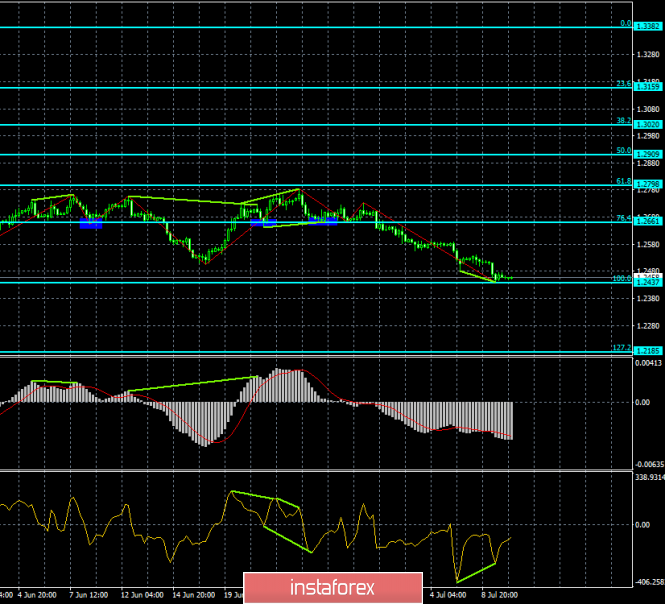Click the 100.0 Fibonacci level label

(x=620, y=279)
